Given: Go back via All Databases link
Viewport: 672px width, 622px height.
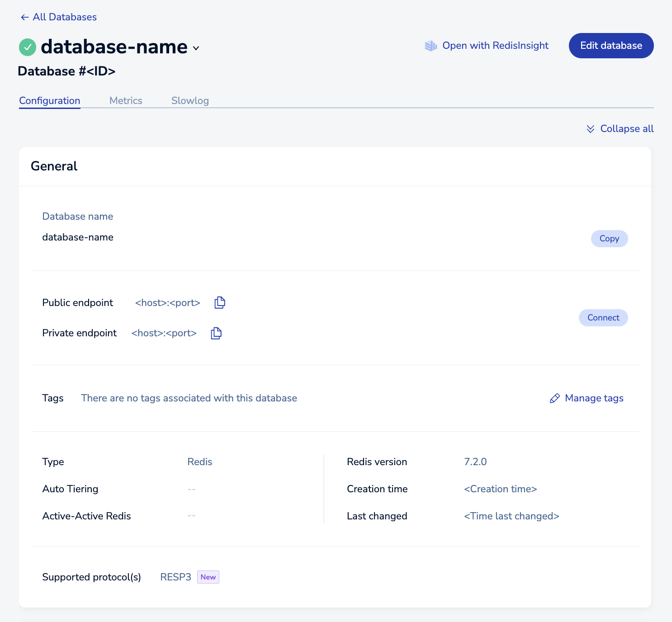Looking at the screenshot, I should 65,17.
